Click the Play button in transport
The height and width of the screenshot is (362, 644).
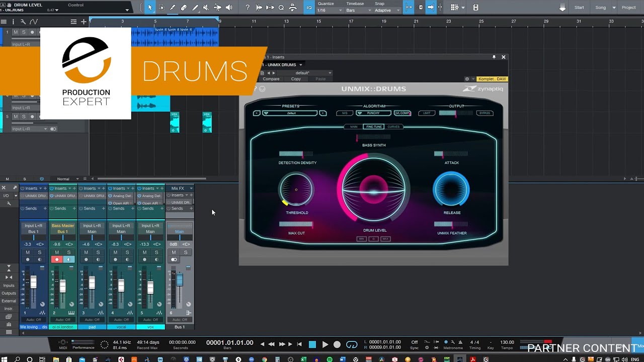(x=325, y=344)
